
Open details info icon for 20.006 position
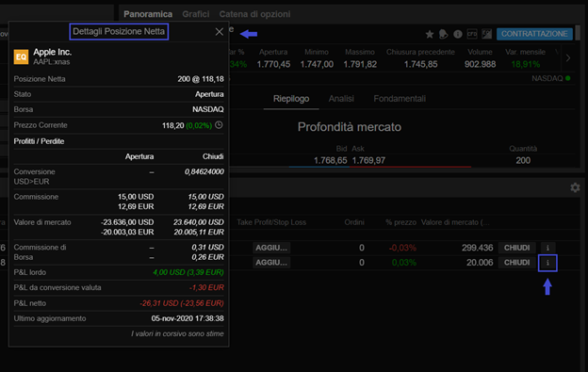547,263
